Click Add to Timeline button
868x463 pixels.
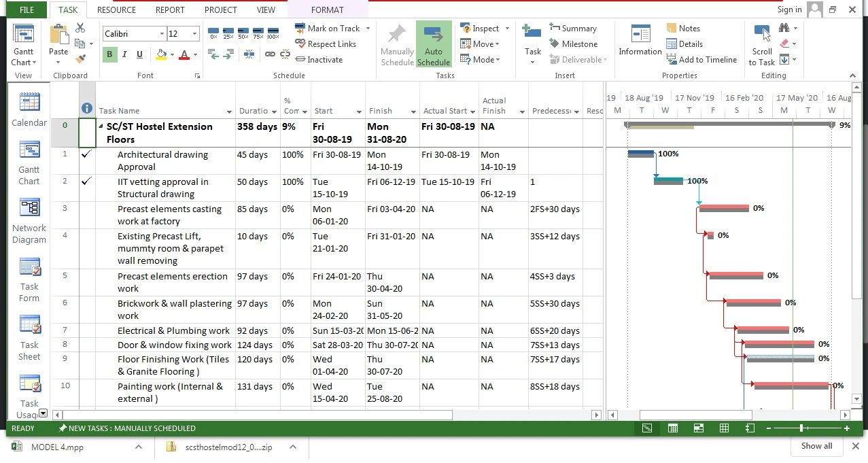pyautogui.click(x=701, y=60)
